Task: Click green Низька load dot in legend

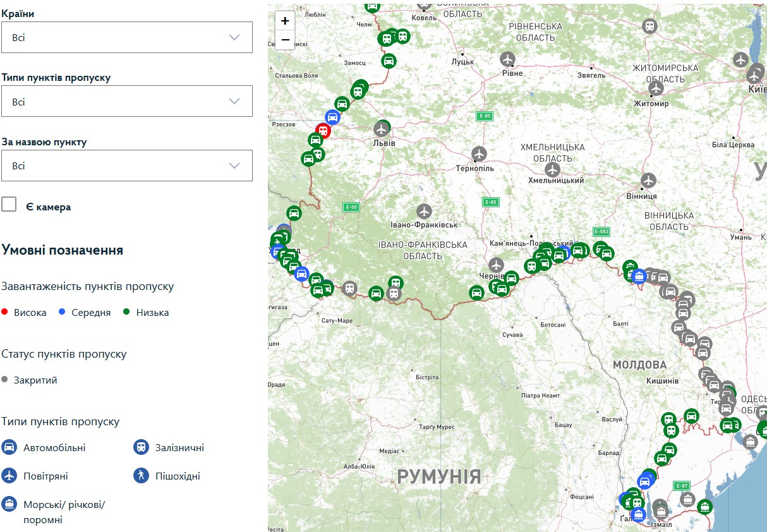Action: pyautogui.click(x=126, y=312)
